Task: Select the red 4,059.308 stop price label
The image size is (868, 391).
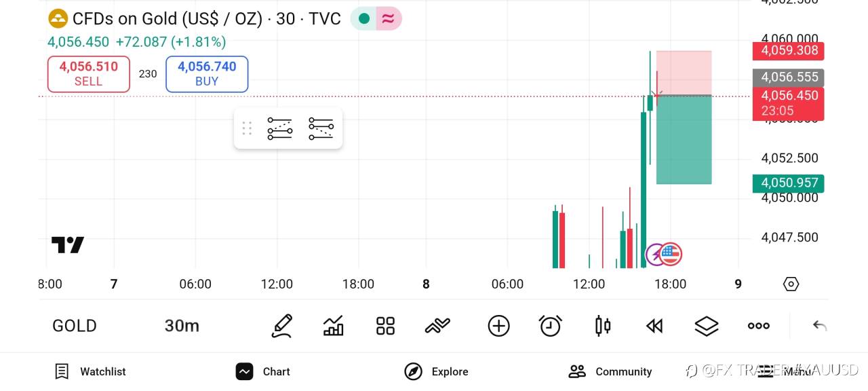Action: click(x=789, y=50)
